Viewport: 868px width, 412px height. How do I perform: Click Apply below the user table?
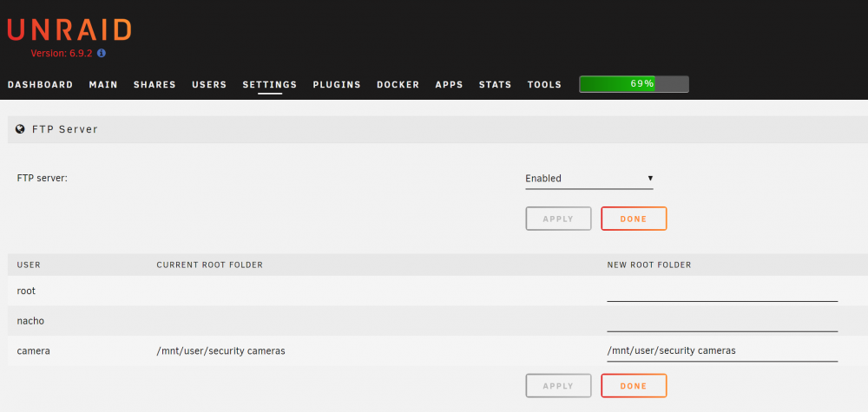(x=558, y=385)
